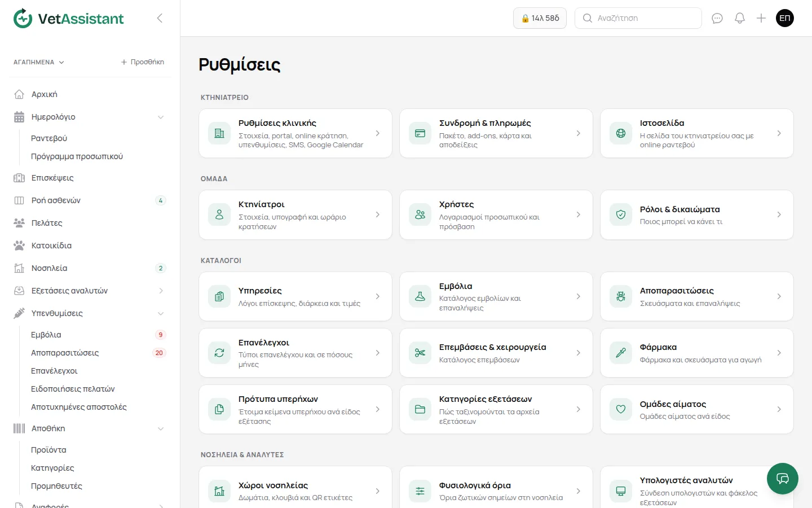812x508 pixels.
Task: Click the scissors icon on Επεμβάσεις & χειρουργεία
Action: tap(420, 353)
